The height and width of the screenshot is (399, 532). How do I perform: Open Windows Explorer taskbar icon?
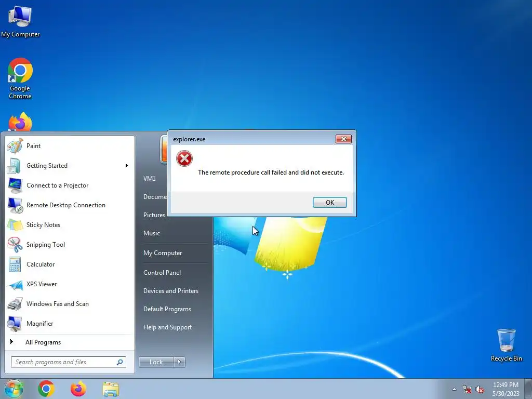click(x=111, y=389)
